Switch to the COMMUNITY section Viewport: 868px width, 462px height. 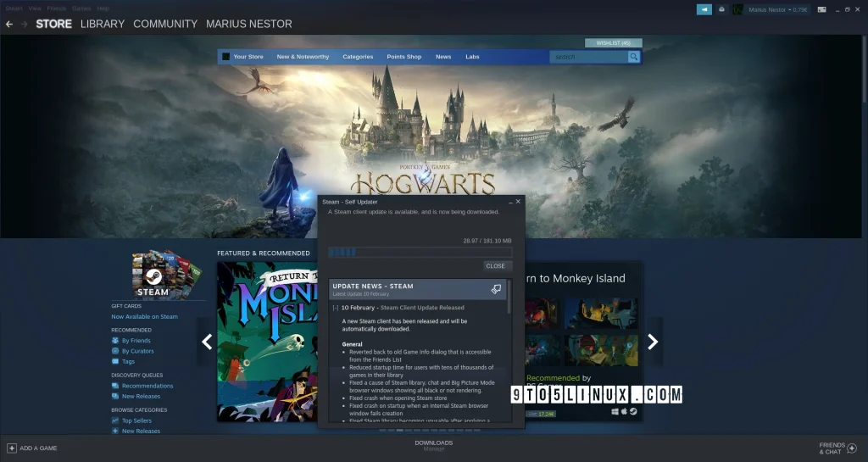click(165, 24)
